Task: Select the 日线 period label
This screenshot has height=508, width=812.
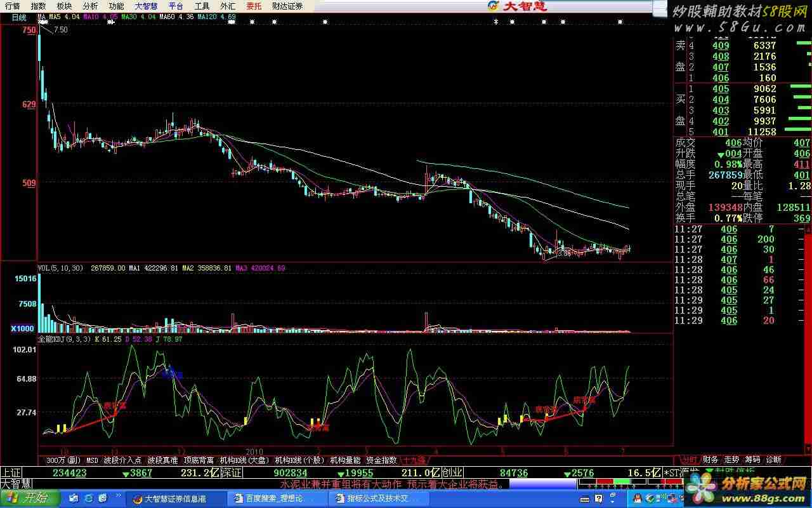Action: 19,17
